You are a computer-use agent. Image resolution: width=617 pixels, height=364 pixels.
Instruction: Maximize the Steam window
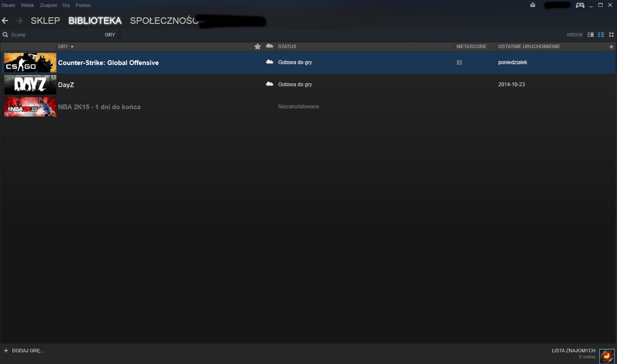pyautogui.click(x=601, y=5)
